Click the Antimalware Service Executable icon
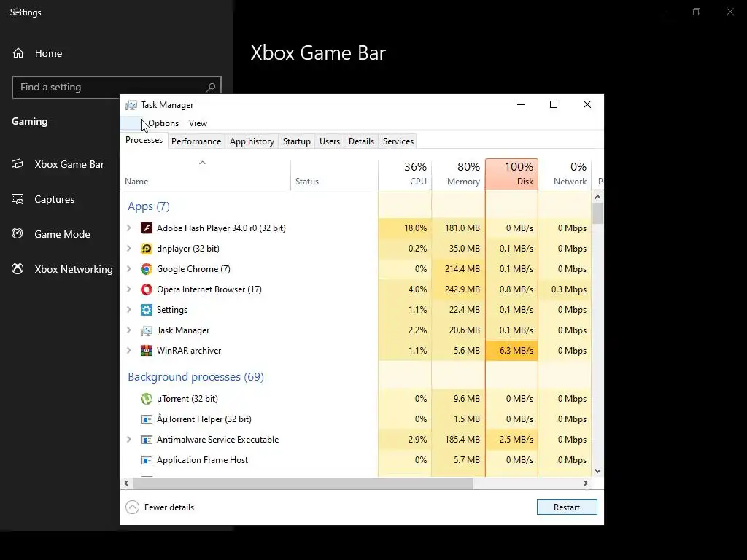 146,440
